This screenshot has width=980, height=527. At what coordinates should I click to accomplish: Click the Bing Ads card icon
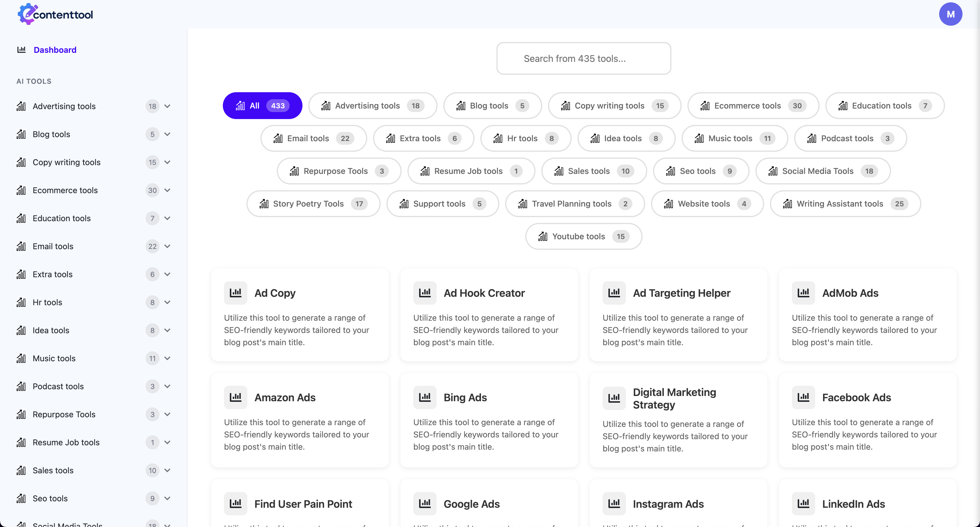point(425,397)
